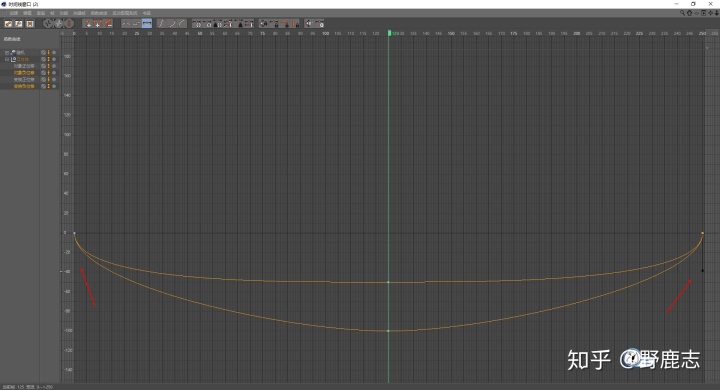The width and height of the screenshot is (720, 390).
Task: Open the 创建 menu
Action: point(14,13)
